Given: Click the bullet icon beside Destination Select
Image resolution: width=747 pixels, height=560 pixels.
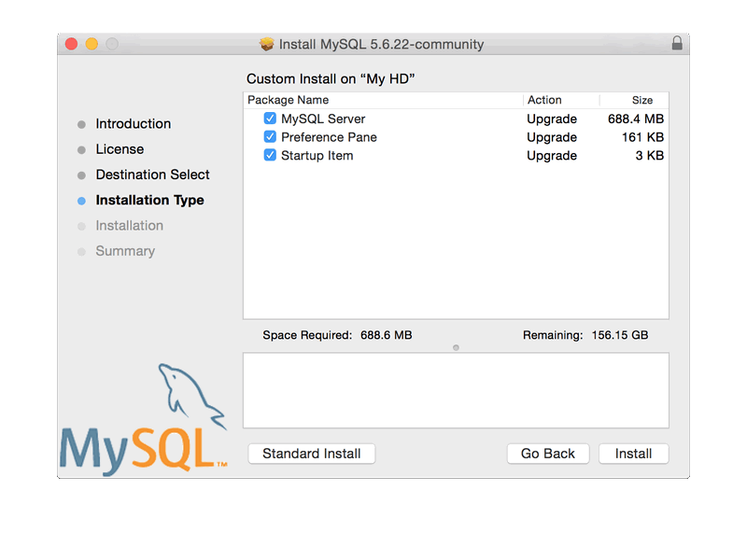Looking at the screenshot, I should [82, 175].
